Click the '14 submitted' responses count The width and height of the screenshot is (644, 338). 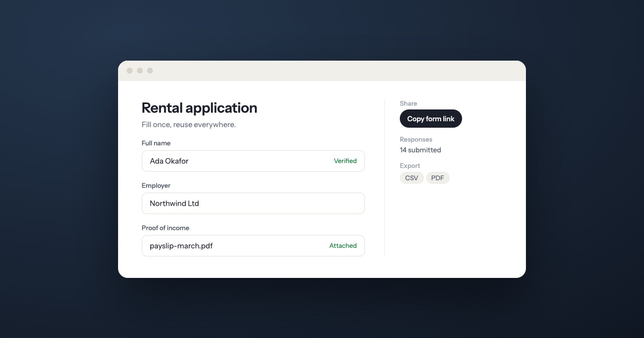(x=420, y=150)
